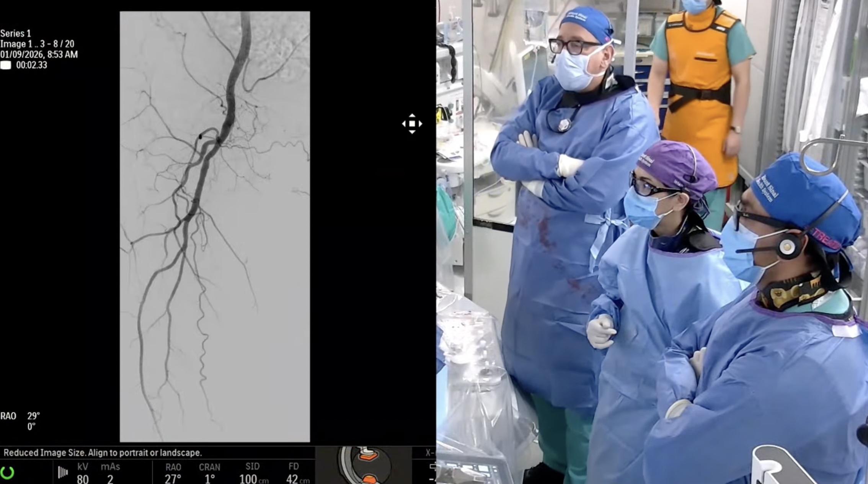
Task: Toggle the cine timer 00:02.33
Action: [x=31, y=65]
